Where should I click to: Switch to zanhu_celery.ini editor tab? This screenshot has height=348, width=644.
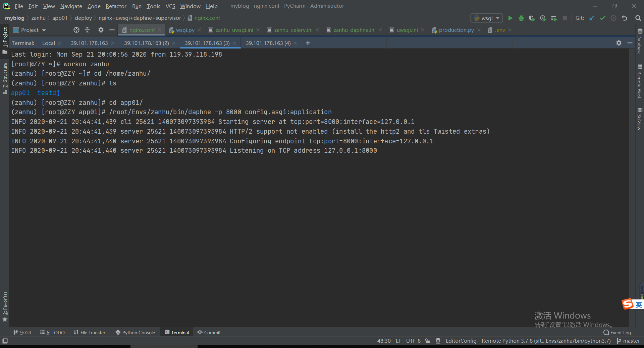[x=293, y=30]
